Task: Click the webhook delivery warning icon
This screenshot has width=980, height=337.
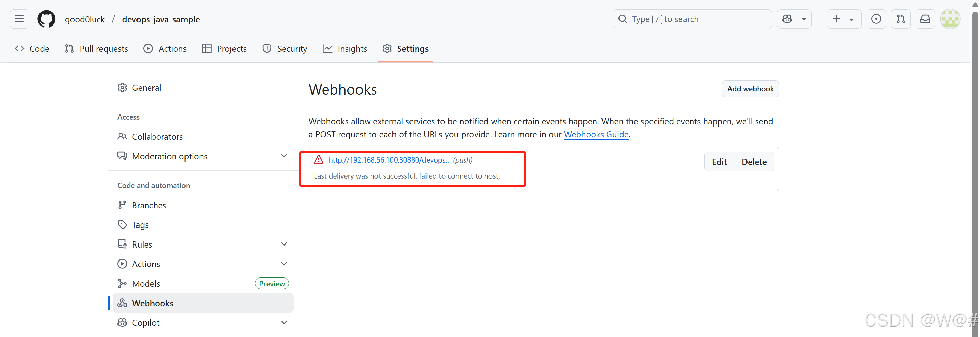Action: 318,159
